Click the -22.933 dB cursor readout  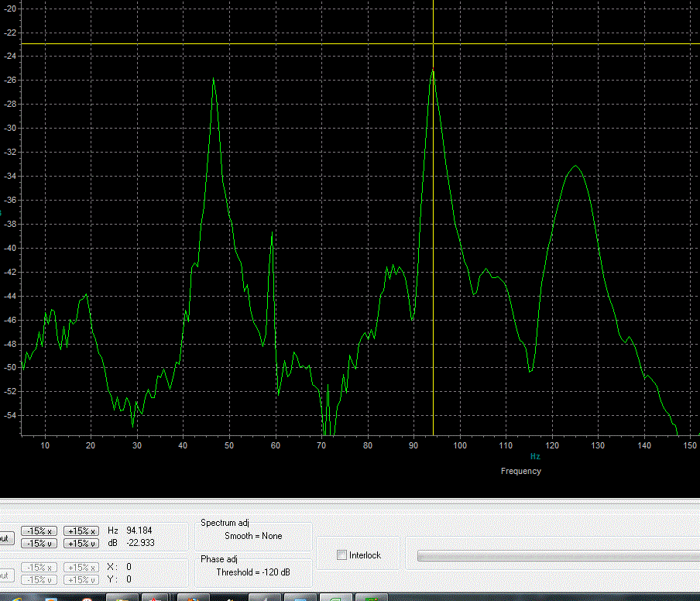[141, 543]
